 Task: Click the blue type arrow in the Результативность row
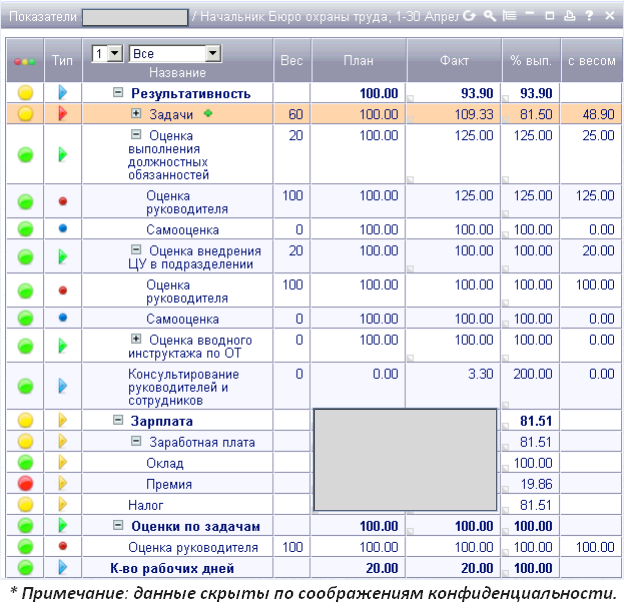[62, 93]
